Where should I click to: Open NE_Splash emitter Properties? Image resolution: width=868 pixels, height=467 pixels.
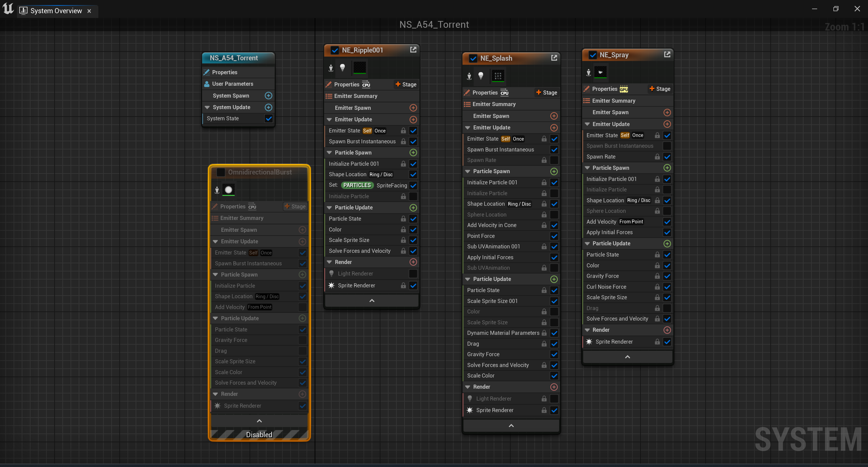tap(485, 93)
